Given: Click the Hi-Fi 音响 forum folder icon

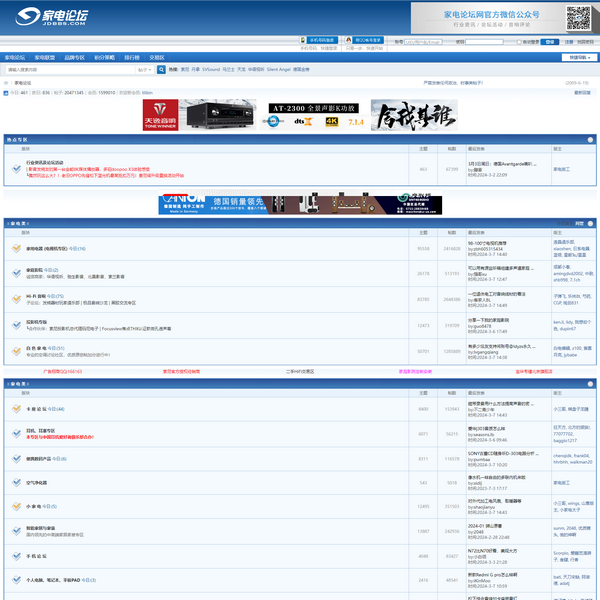Looking at the screenshot, I should (x=16, y=298).
